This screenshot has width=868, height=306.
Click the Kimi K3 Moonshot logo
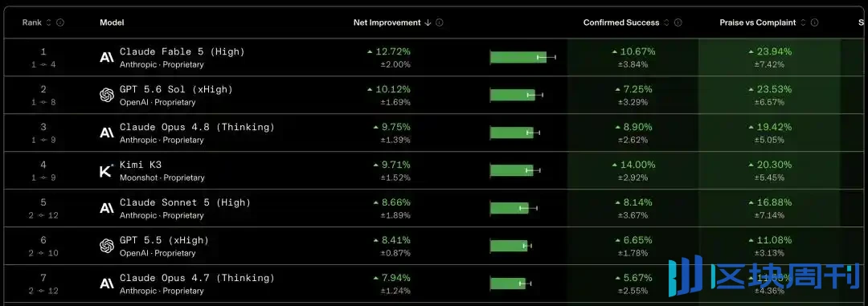tap(106, 170)
